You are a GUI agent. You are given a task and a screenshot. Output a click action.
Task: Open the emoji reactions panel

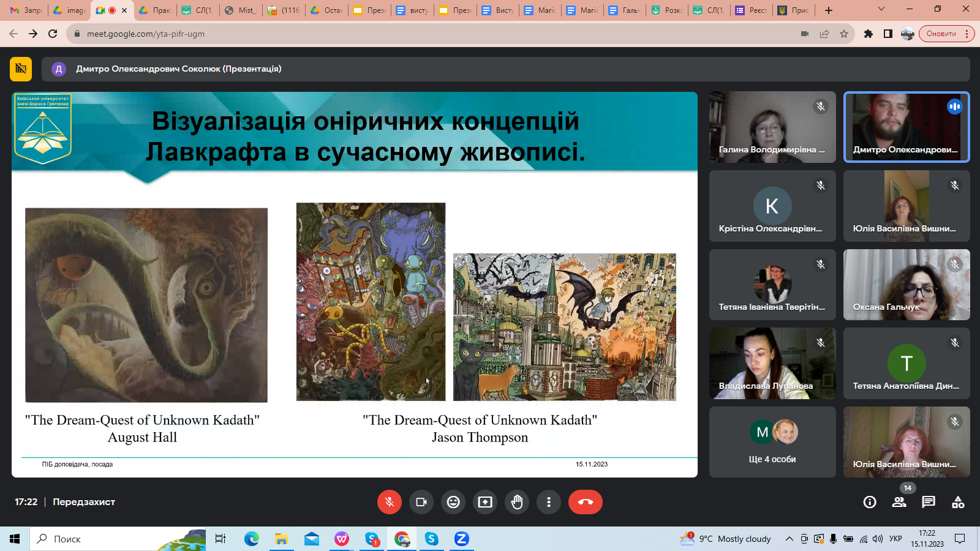tap(453, 502)
